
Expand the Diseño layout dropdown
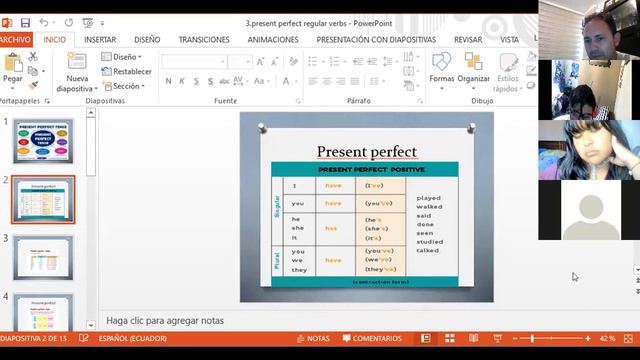coord(122,57)
